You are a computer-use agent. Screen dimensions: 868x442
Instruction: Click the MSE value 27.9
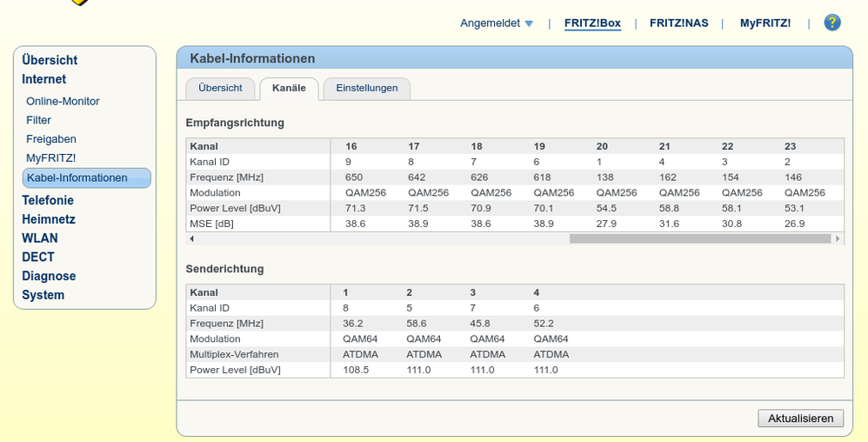[x=606, y=224]
